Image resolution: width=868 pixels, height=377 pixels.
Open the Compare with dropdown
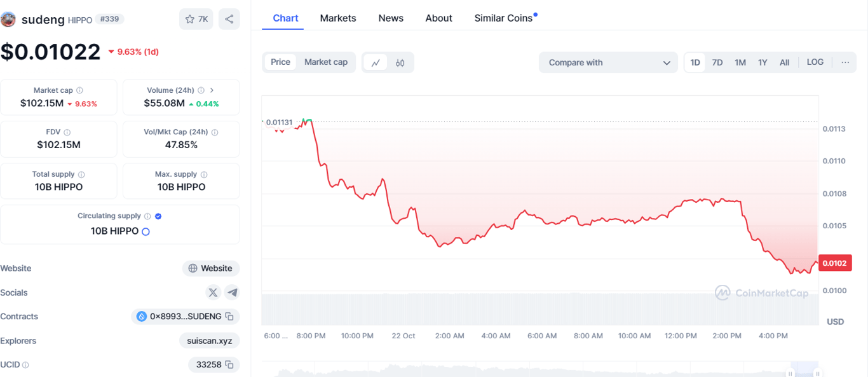click(609, 62)
